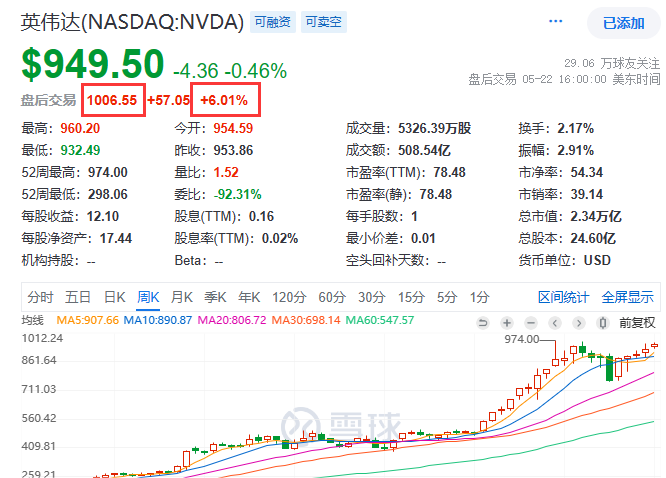The width and height of the screenshot is (666, 478).
Task: Switch to the 60分 chart tab
Action: [333, 297]
